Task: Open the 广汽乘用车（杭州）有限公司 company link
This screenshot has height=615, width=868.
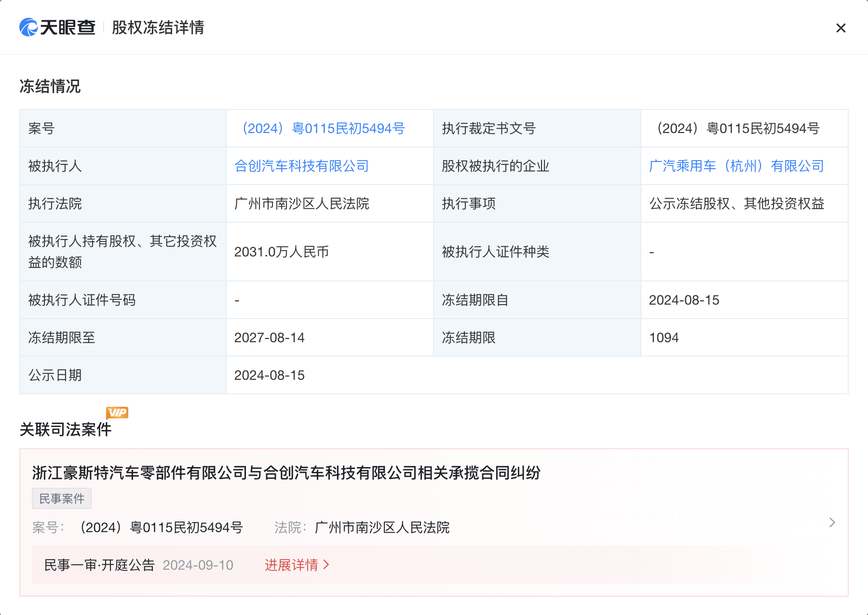Action: point(736,166)
